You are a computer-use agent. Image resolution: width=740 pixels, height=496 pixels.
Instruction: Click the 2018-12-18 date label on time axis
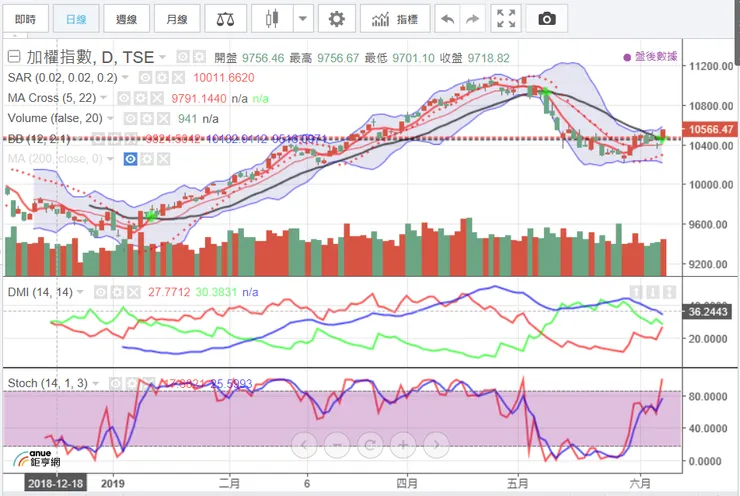tap(55, 484)
